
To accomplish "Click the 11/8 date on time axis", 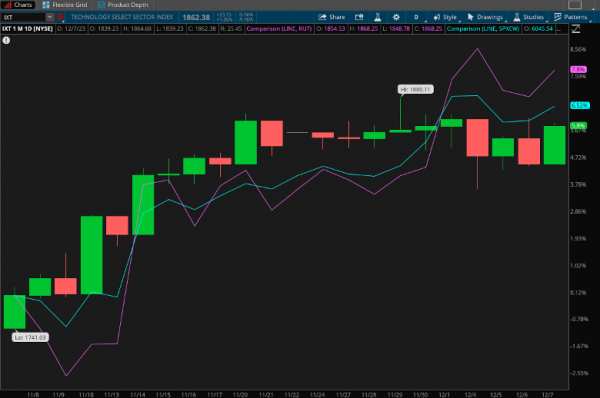I will pyautogui.click(x=33, y=395).
